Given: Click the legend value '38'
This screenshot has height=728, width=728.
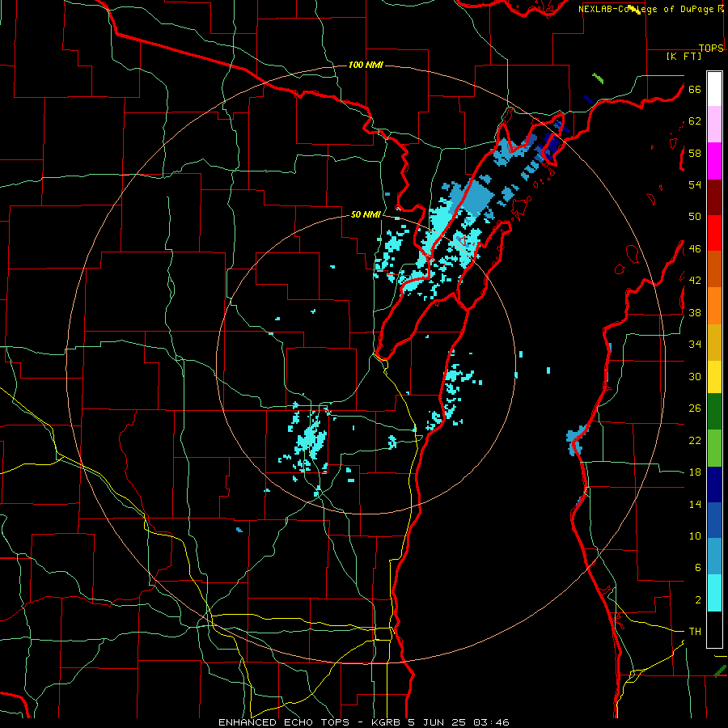Looking at the screenshot, I should coord(695,313).
